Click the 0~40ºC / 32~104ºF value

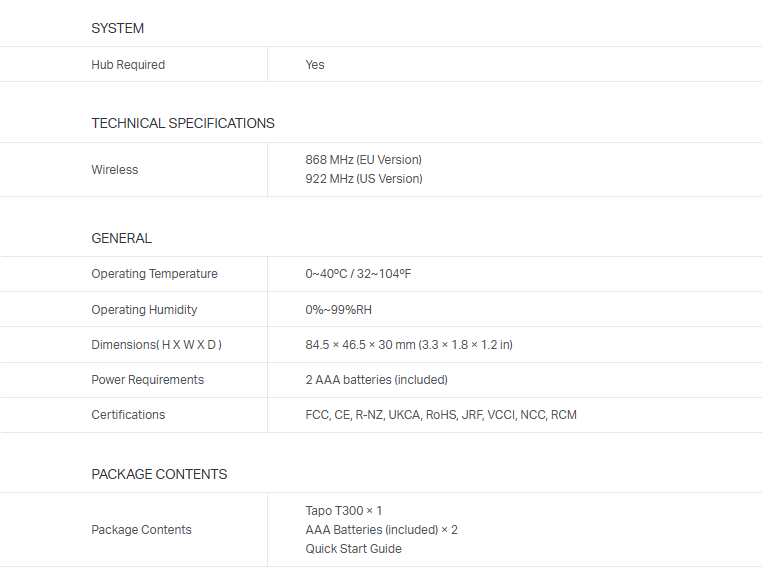pyautogui.click(x=358, y=274)
